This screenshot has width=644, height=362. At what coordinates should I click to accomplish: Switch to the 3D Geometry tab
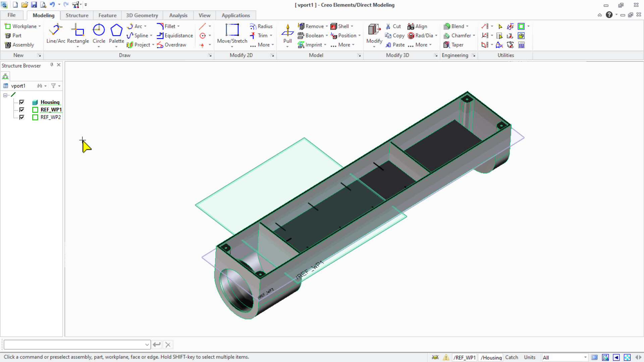142,15
